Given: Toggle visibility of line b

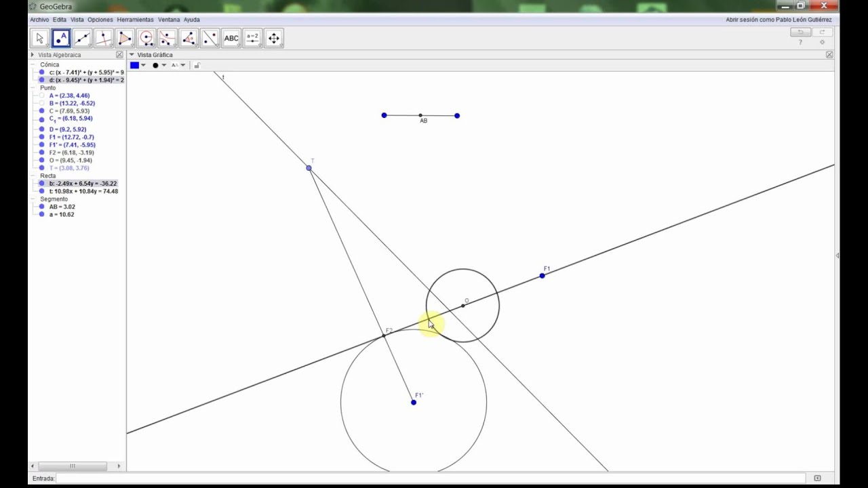Looking at the screenshot, I should 42,184.
